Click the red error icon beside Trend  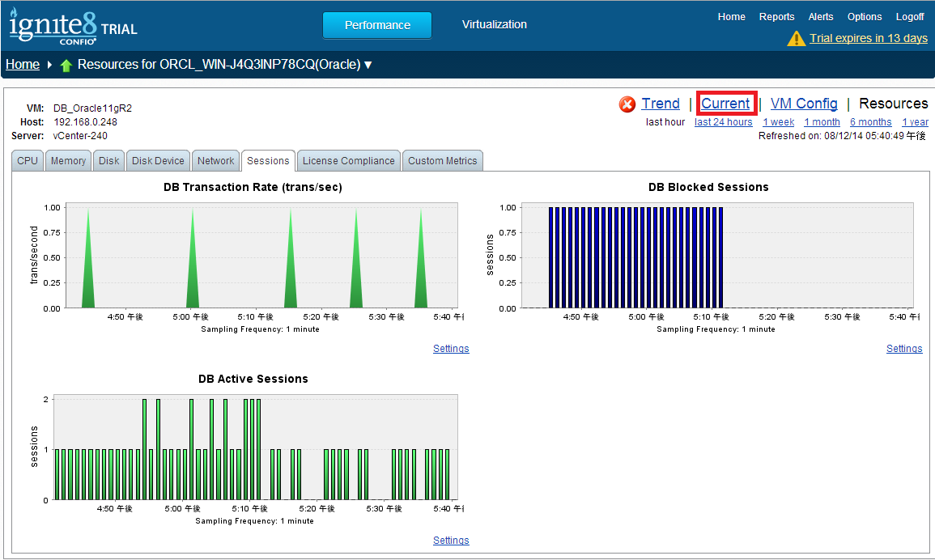tap(627, 104)
